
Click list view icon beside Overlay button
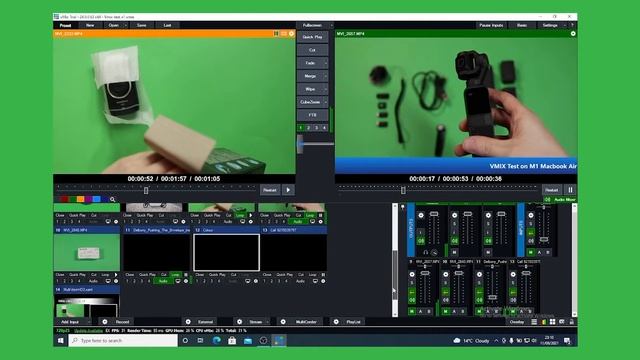pos(534,322)
